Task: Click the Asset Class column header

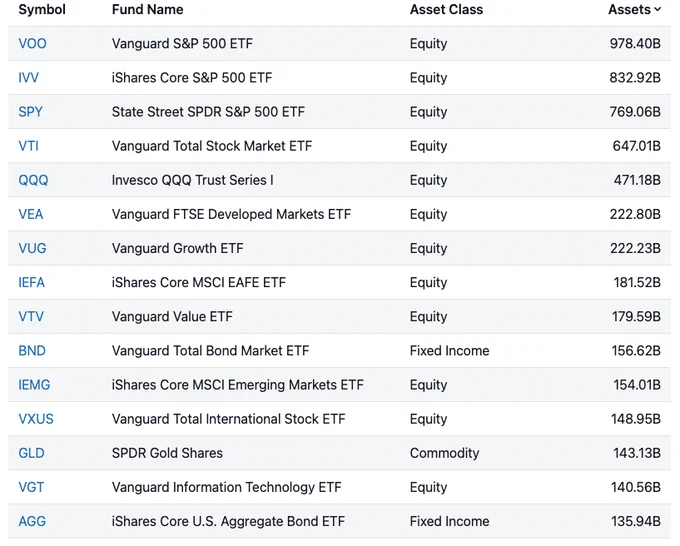Action: pos(446,10)
